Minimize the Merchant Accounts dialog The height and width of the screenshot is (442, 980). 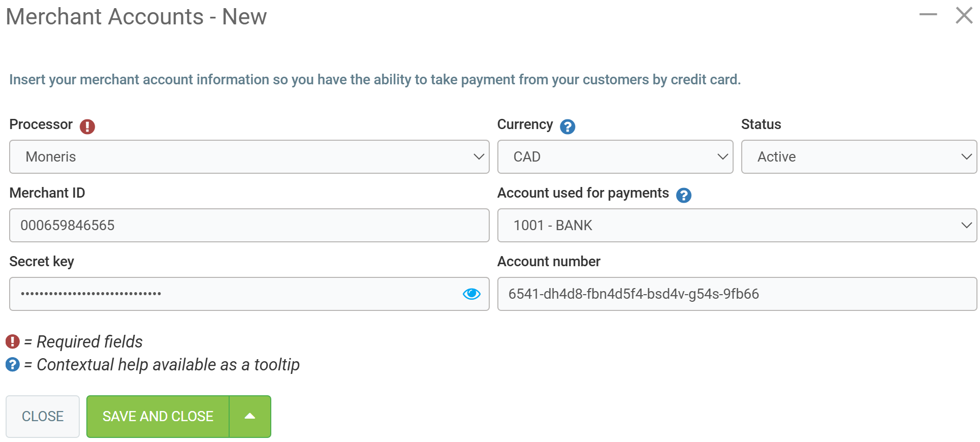click(x=928, y=15)
